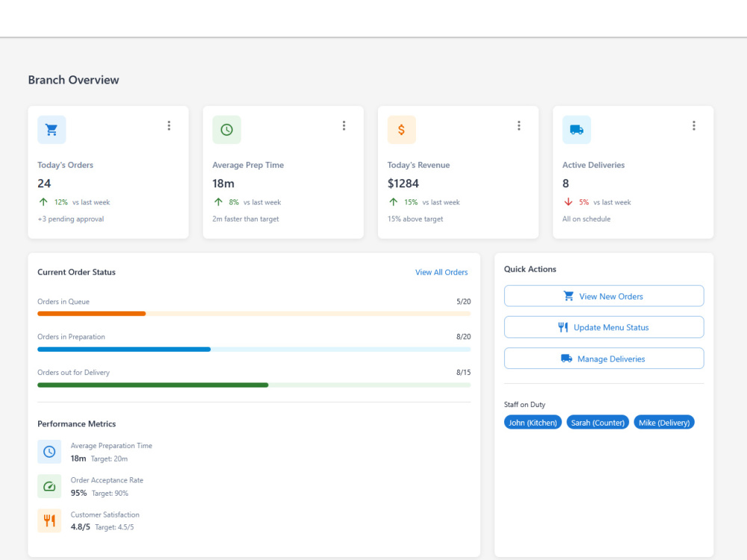Click the 'Orders in Queue' label
The width and height of the screenshot is (747, 560).
click(63, 302)
